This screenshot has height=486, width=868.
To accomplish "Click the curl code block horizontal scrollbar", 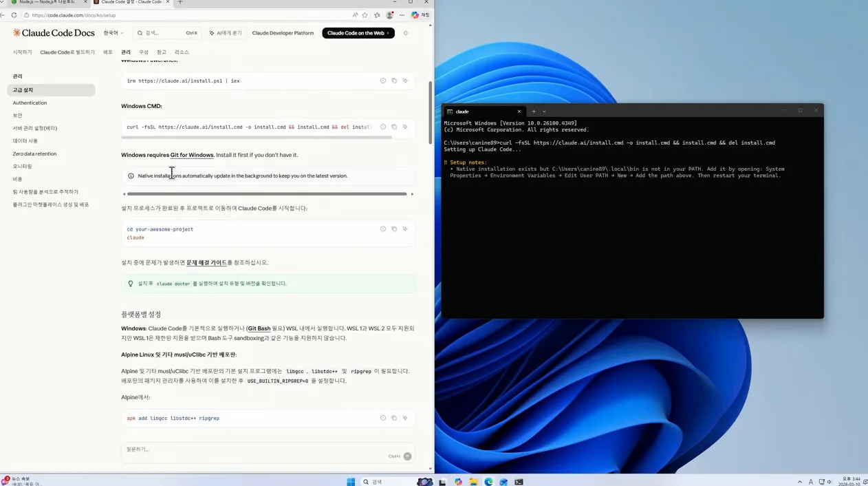I will 257,138.
